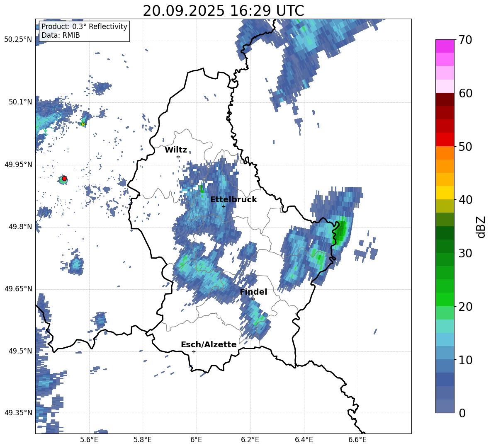Viewport: 491px width, 448px height.
Task: Click the small green echo northwest of Ettelbruck
Action: point(202,189)
